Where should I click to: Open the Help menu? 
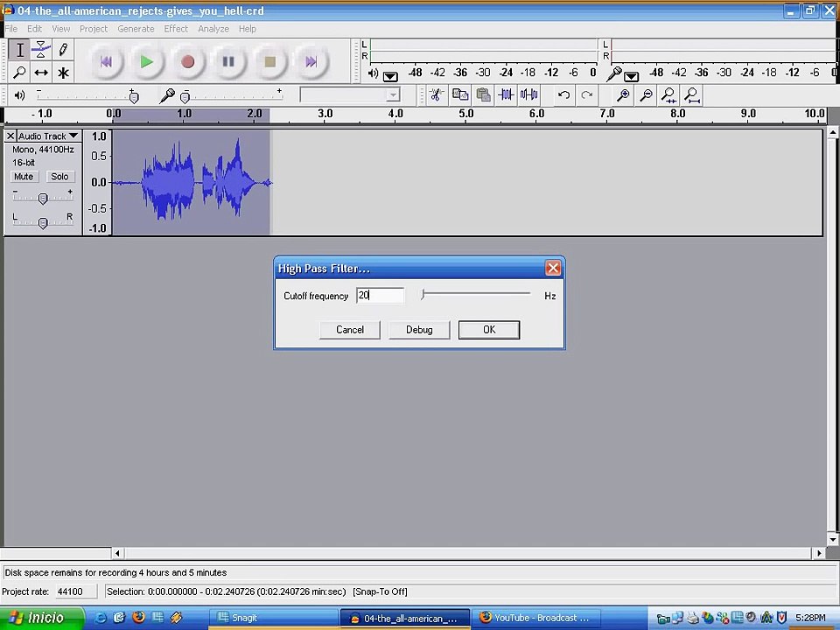247,28
